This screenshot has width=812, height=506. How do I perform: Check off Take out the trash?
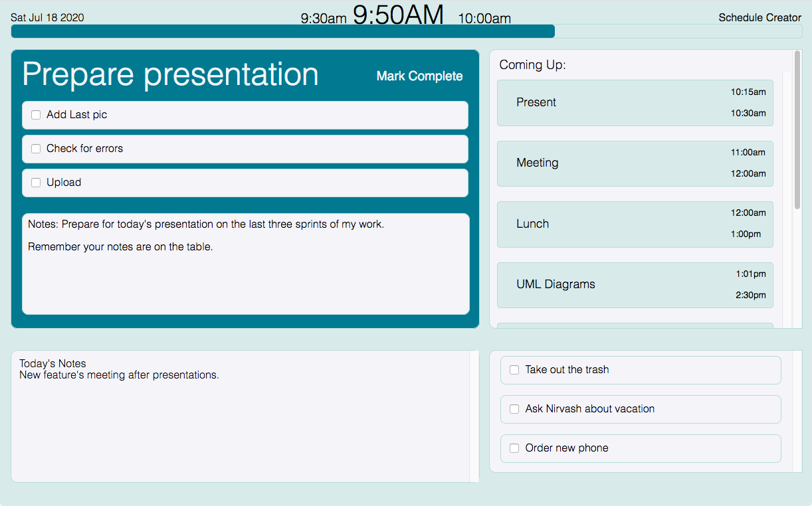click(x=514, y=370)
